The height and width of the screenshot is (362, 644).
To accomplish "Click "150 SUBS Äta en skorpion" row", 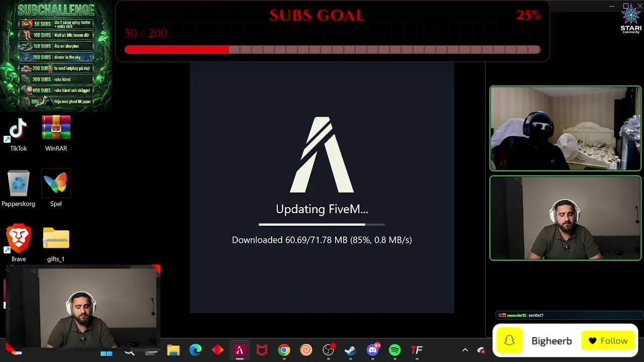I will pos(56,46).
